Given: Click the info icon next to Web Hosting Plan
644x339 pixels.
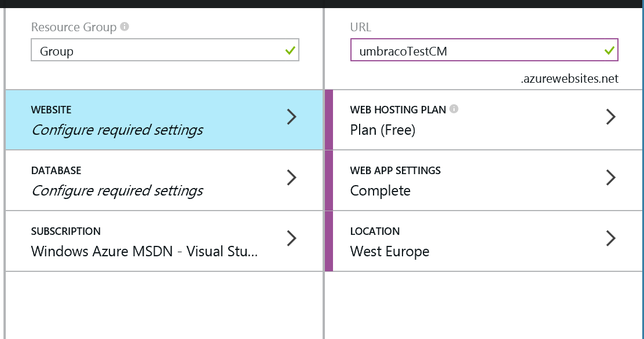Looking at the screenshot, I should pyautogui.click(x=454, y=109).
